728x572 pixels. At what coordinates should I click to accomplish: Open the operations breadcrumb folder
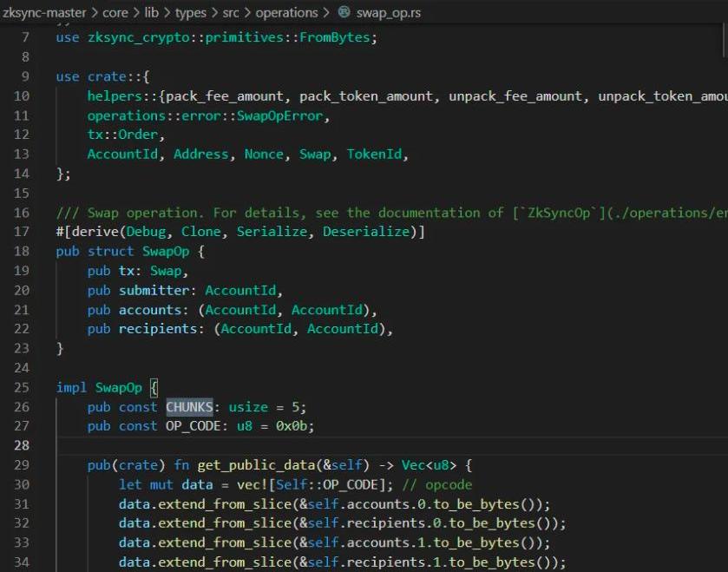point(286,13)
